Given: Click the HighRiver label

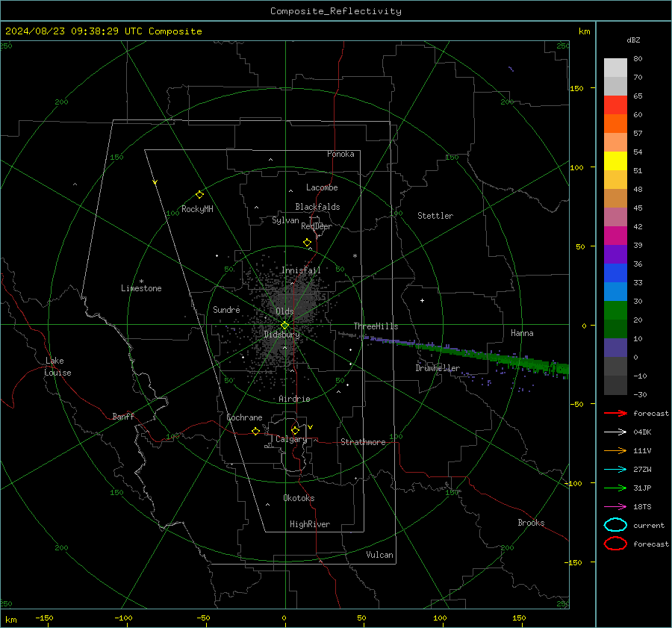Looking at the screenshot, I should pos(310,524).
